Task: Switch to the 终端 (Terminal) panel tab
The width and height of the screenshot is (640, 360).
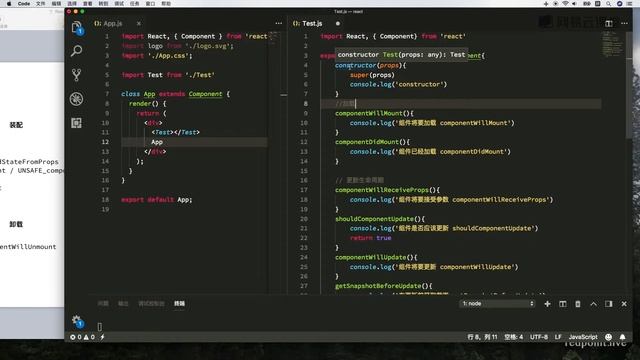Action: tap(179, 303)
